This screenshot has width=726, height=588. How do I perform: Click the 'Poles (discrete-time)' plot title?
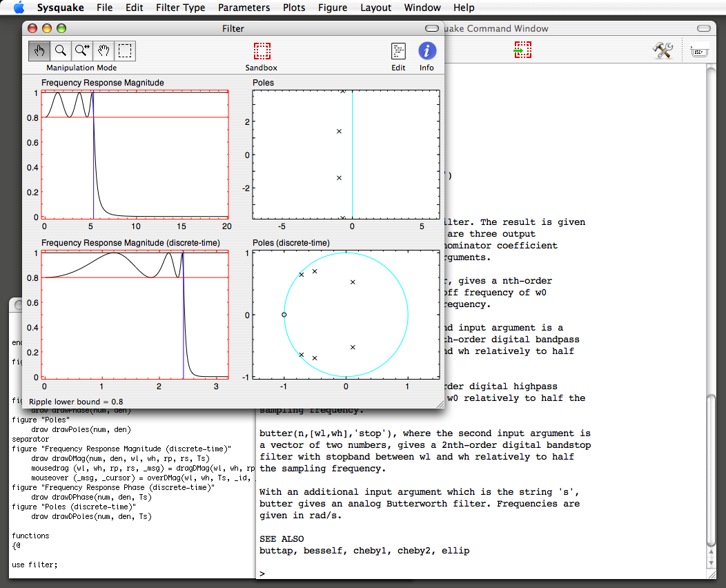(291, 243)
